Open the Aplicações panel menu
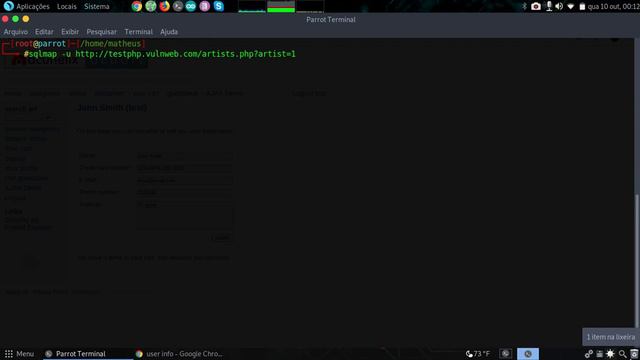The width and height of the screenshot is (640, 360). pyautogui.click(x=33, y=6)
